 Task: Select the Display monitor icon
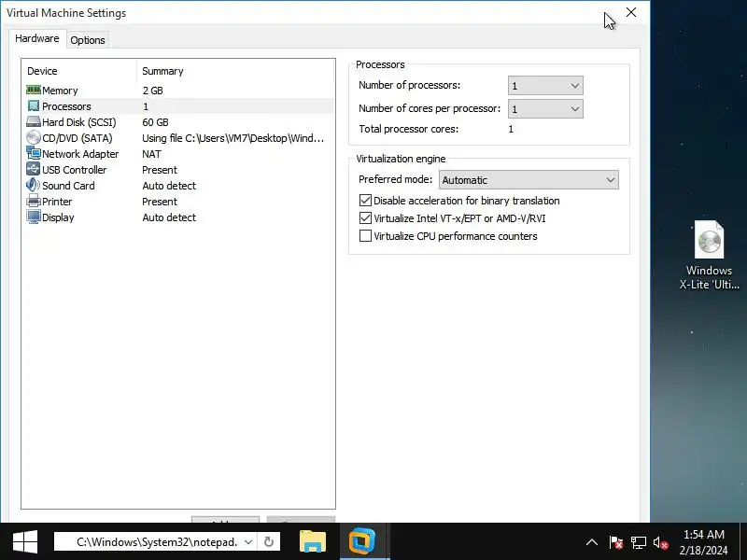(x=34, y=217)
